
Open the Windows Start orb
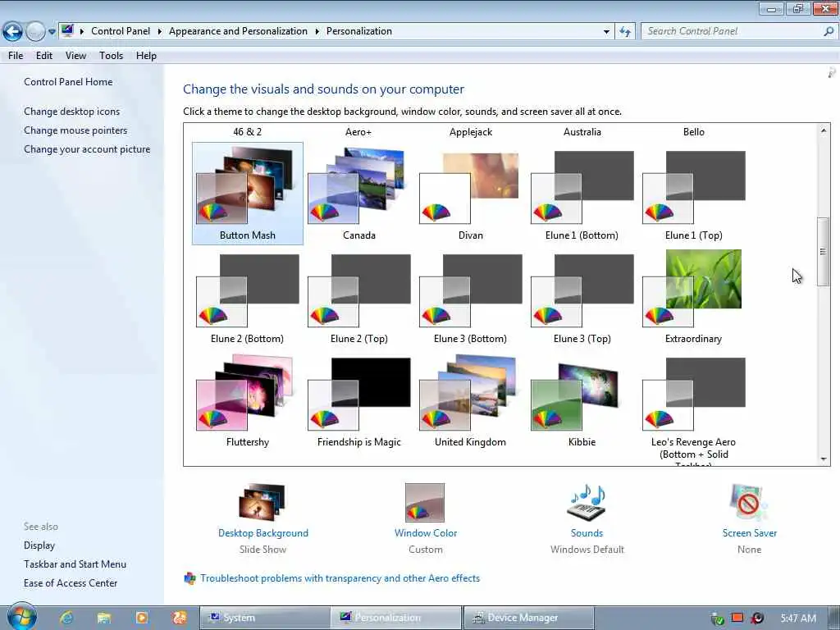click(22, 616)
